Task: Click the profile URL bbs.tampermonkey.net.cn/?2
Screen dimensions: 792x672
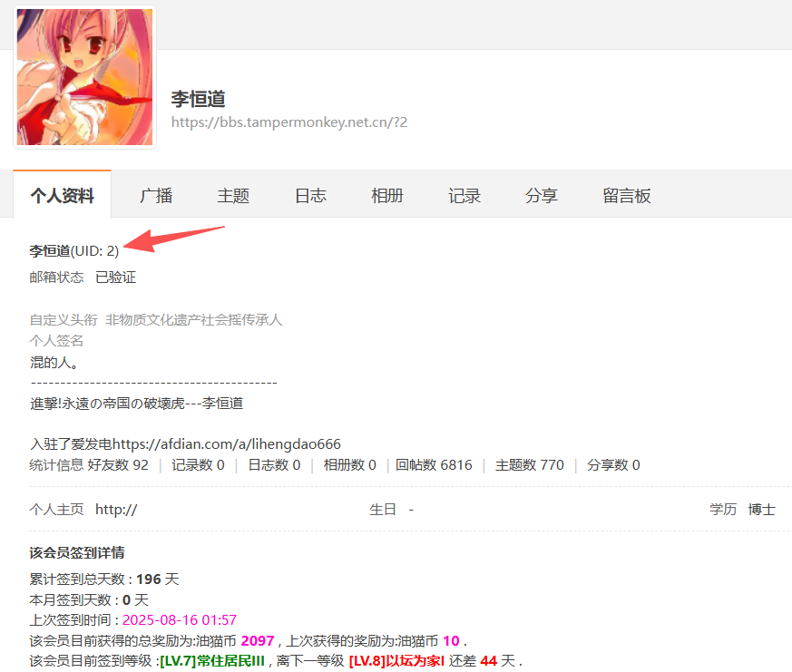Action: (288, 122)
